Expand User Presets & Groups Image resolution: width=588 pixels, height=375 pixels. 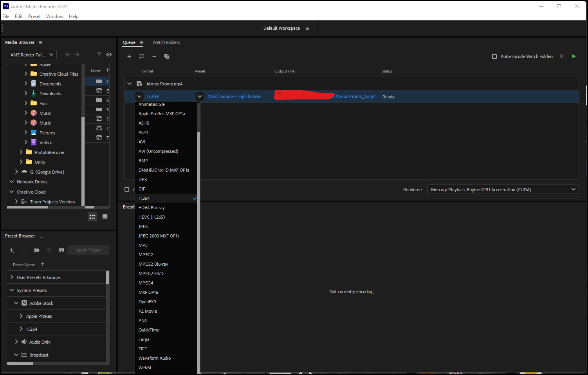tap(12, 277)
